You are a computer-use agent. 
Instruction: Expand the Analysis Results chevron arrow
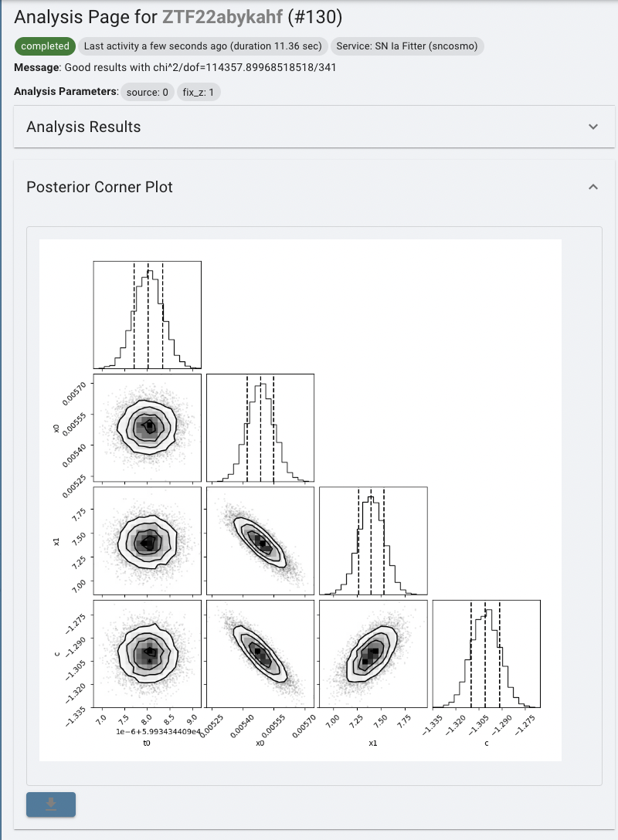pos(593,127)
